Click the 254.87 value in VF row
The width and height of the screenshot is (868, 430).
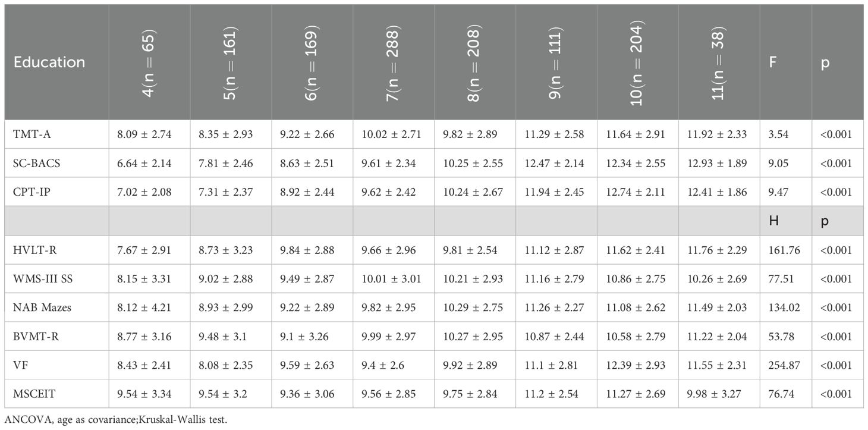(x=784, y=365)
